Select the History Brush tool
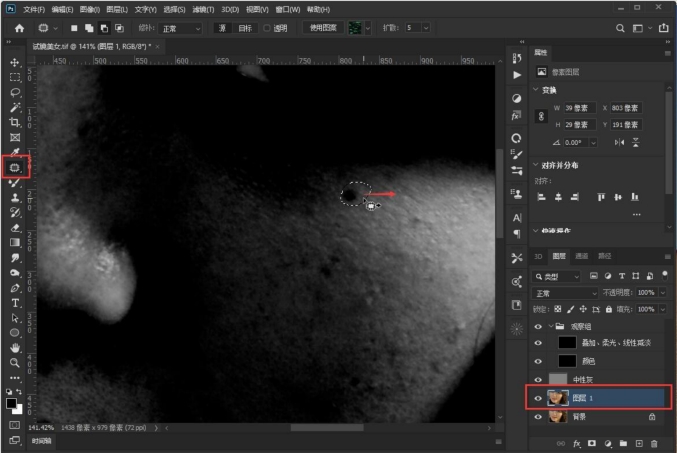The width and height of the screenshot is (677, 453). (x=15, y=212)
